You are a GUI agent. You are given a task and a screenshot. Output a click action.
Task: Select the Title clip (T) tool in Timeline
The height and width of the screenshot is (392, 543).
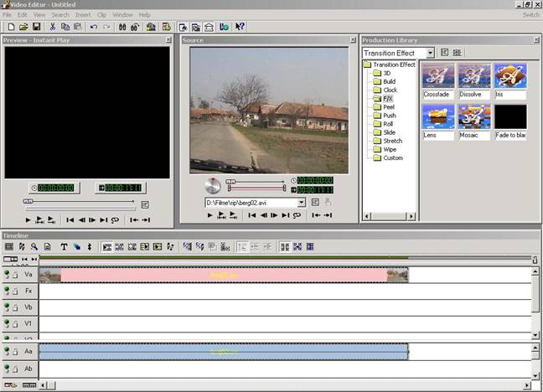[64, 247]
